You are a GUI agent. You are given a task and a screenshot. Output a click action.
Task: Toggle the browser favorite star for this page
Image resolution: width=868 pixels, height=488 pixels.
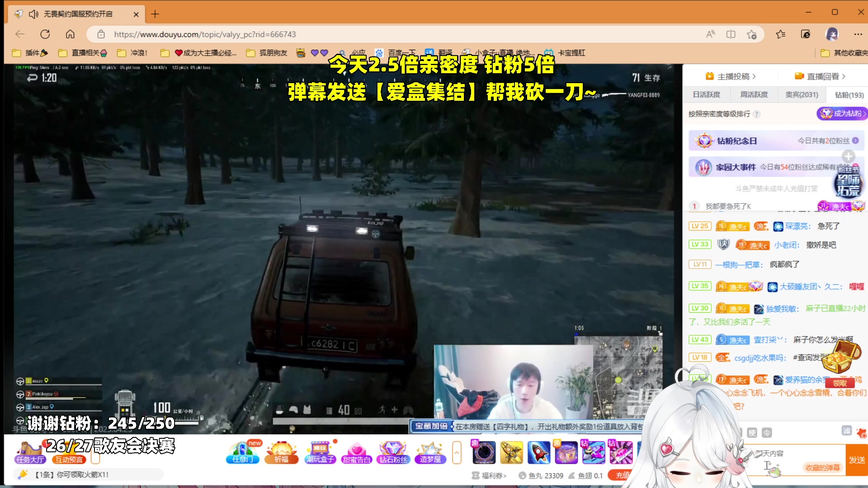coord(751,34)
